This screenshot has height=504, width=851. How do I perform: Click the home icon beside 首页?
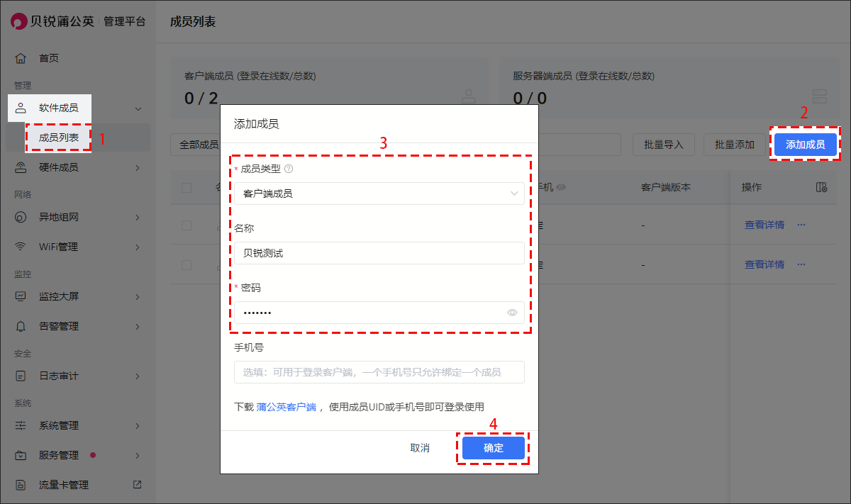[x=21, y=58]
